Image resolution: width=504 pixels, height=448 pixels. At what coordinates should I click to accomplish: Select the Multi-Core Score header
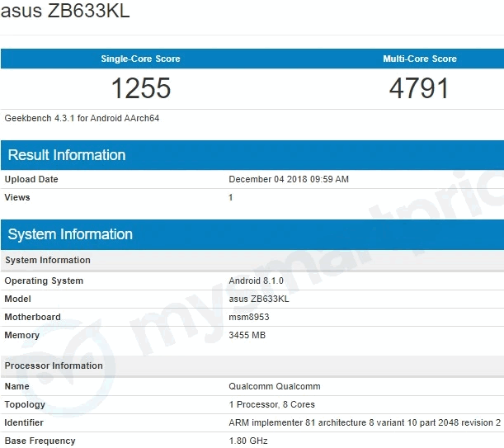pos(420,59)
